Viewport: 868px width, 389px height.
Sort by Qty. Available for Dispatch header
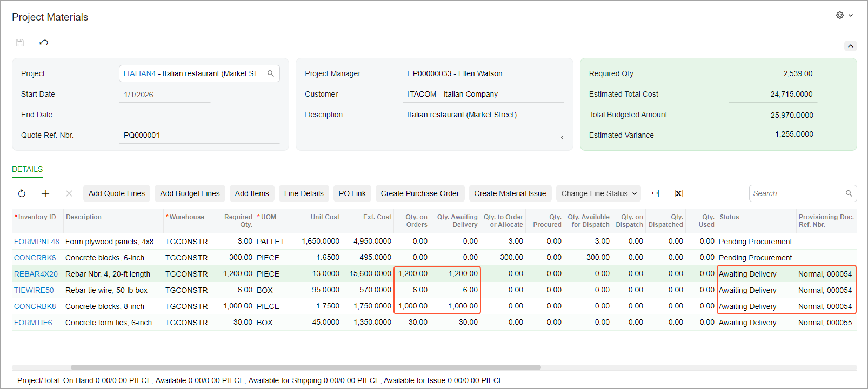[x=589, y=221]
